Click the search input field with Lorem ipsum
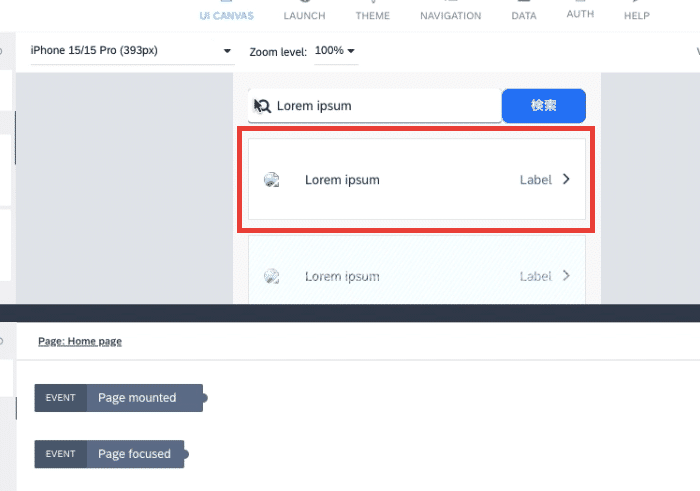The height and width of the screenshot is (491, 700). point(375,106)
